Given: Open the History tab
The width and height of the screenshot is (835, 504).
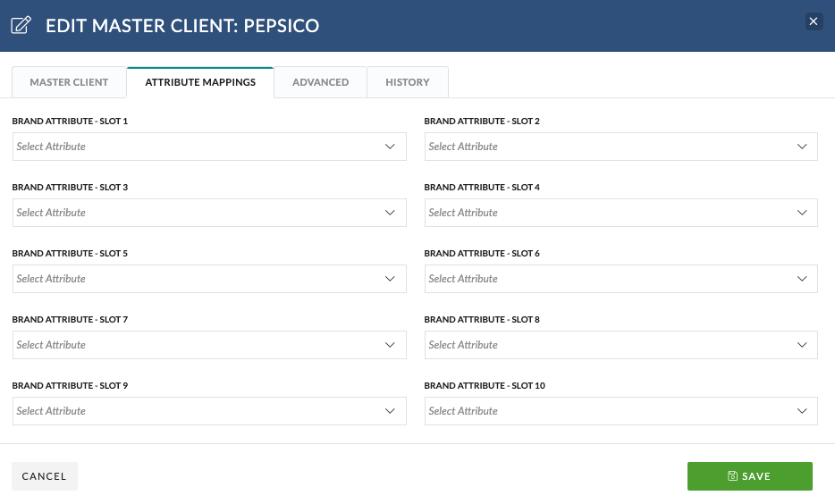Looking at the screenshot, I should coord(408,82).
